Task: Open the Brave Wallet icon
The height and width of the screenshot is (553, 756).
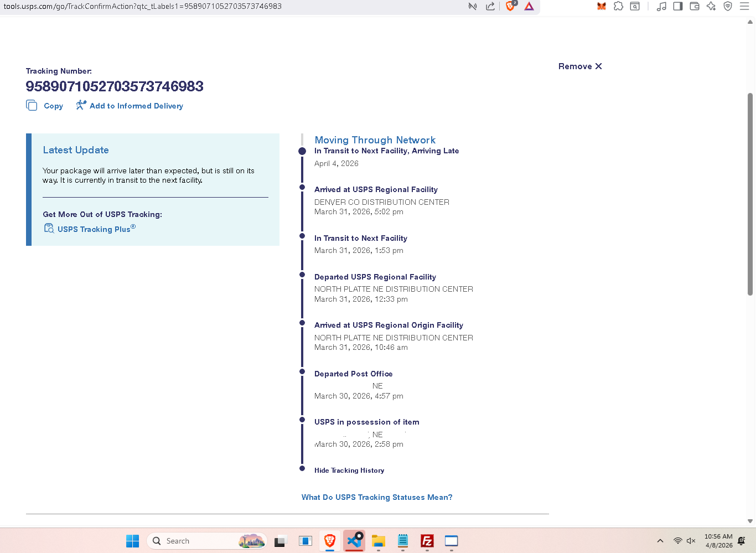Action: point(695,6)
